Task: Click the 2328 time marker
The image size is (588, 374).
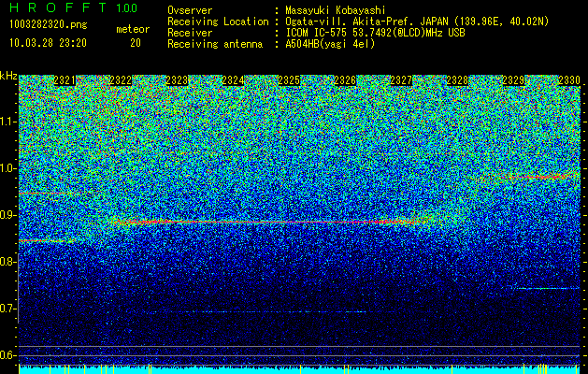Action: click(x=457, y=80)
